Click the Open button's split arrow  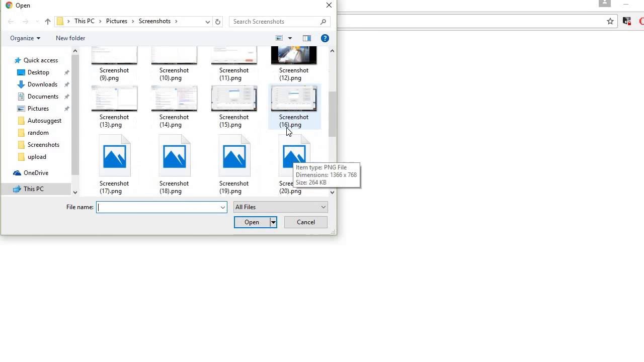273,222
